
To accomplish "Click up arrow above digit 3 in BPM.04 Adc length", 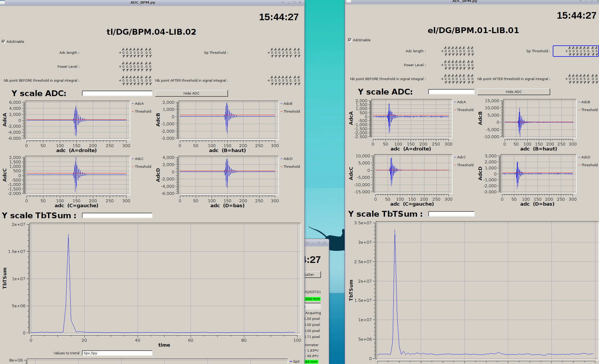I will pyautogui.click(x=134, y=49).
